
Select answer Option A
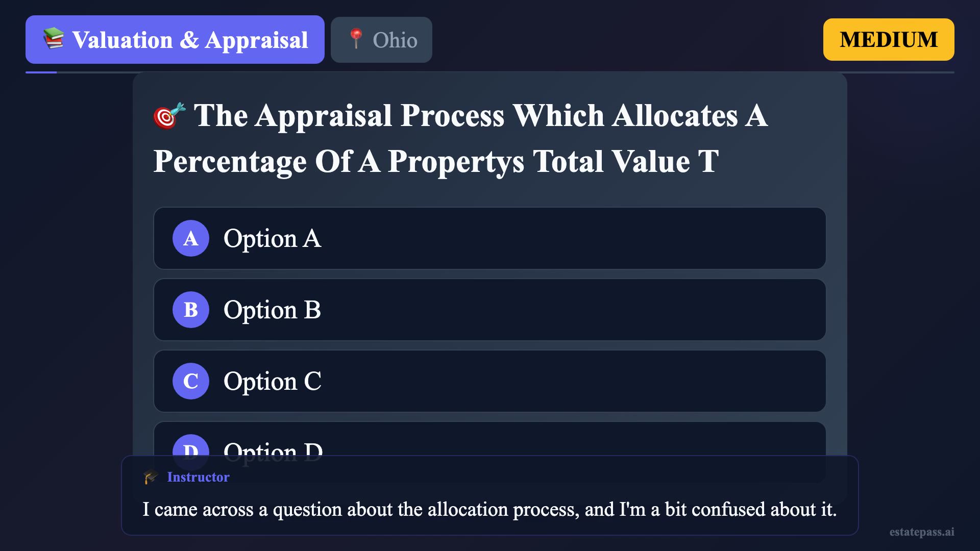(x=490, y=238)
